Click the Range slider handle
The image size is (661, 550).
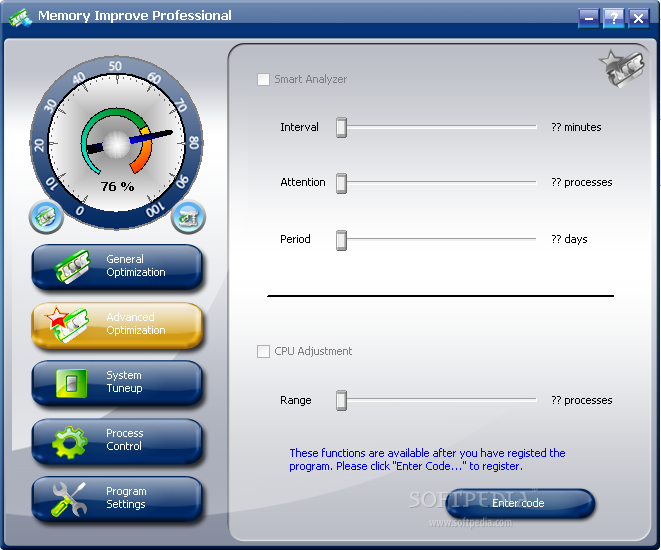pos(341,400)
